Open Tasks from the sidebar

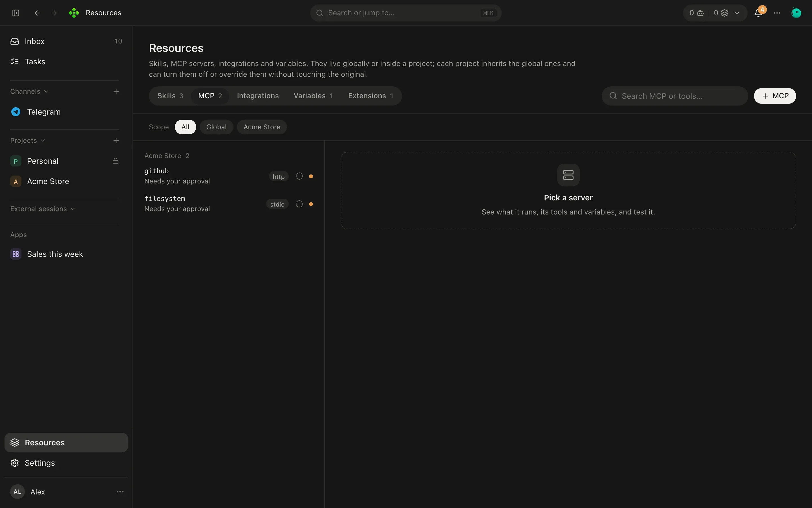click(x=66, y=62)
